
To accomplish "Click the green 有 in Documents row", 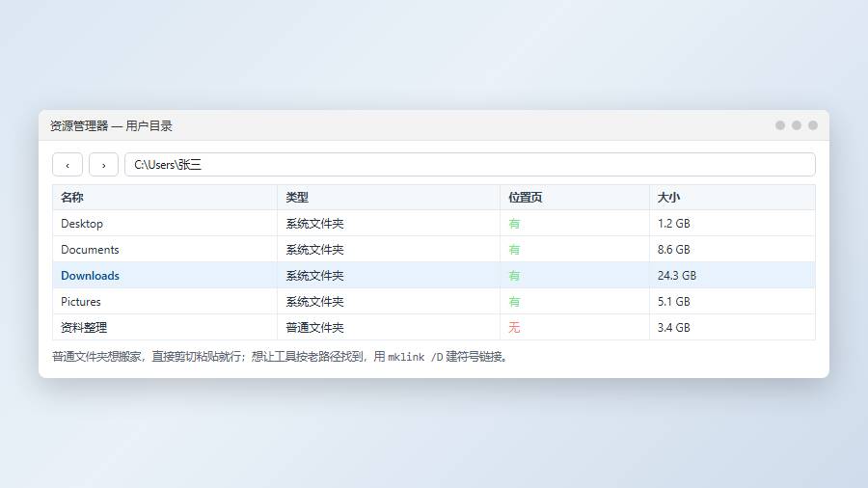I will [x=514, y=250].
